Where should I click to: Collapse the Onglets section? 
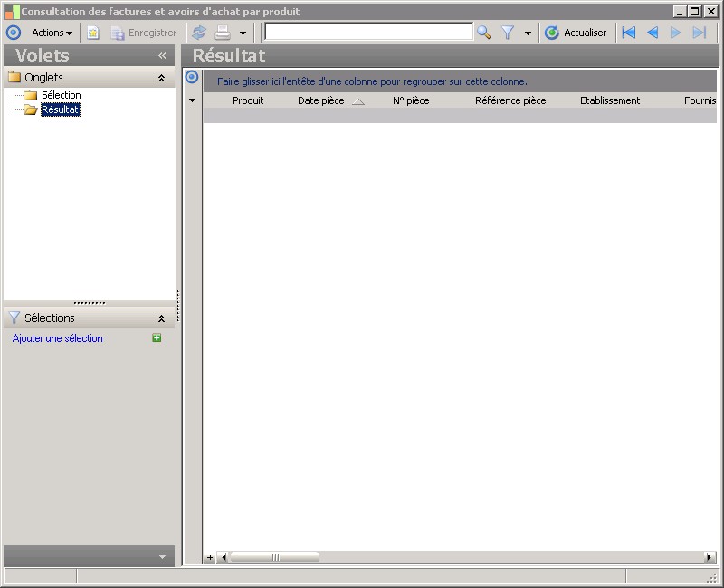coord(161,78)
